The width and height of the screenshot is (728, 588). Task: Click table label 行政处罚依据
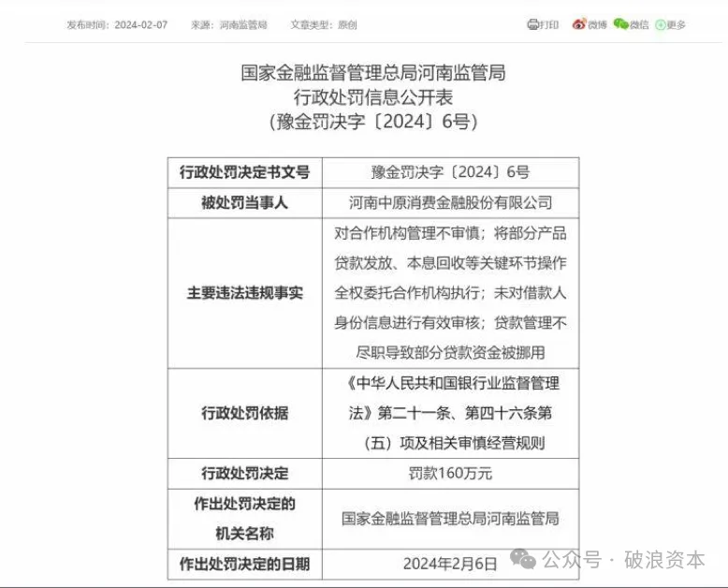[244, 412]
